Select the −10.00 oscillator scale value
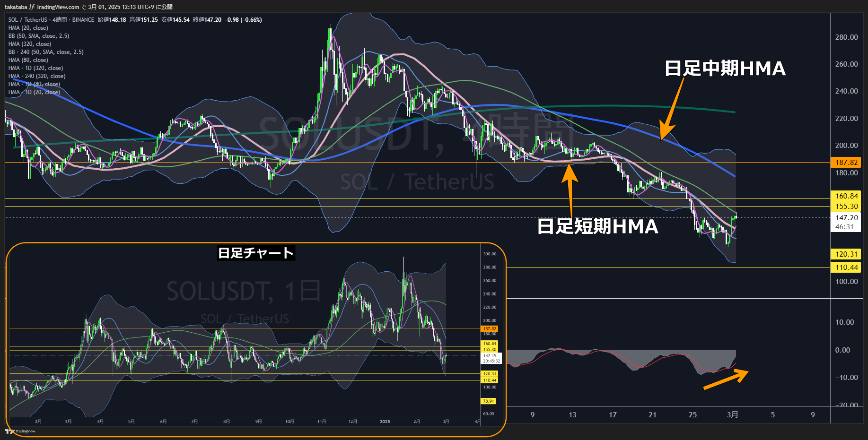The height and width of the screenshot is (440, 868). pos(846,378)
